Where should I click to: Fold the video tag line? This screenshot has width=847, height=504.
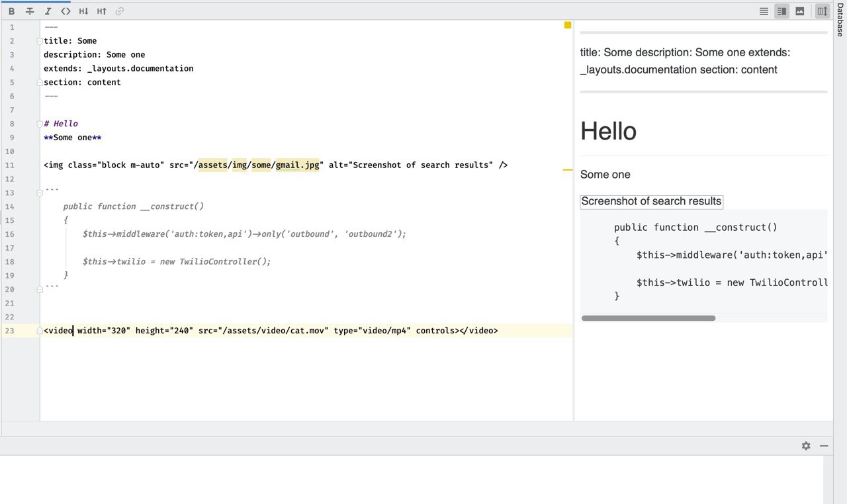pos(40,331)
